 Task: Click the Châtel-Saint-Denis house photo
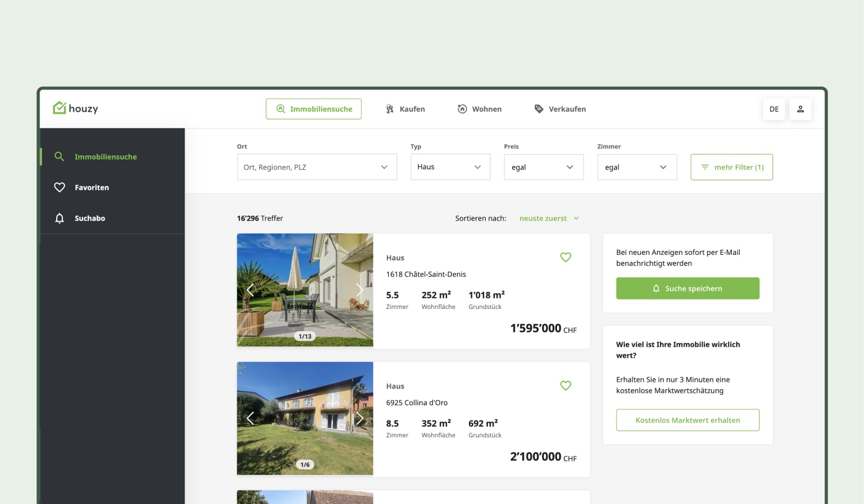tap(305, 290)
